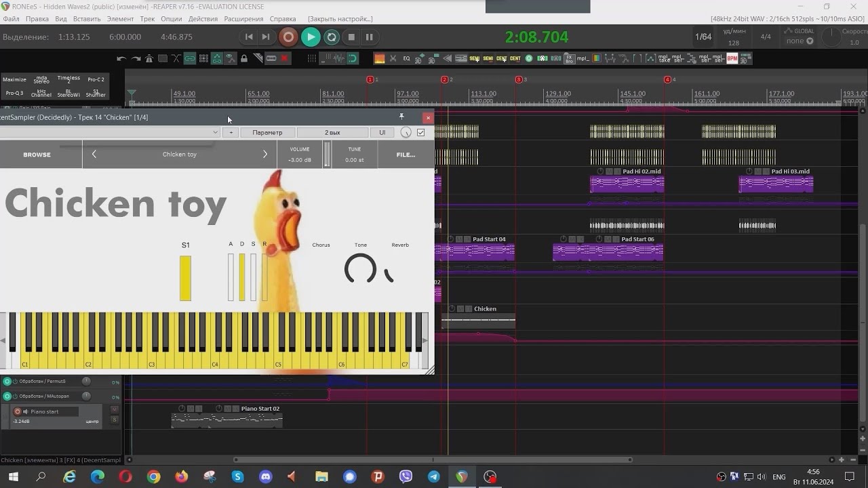Toggle the snap magnet icon
The image size is (868, 488).
(x=353, y=59)
